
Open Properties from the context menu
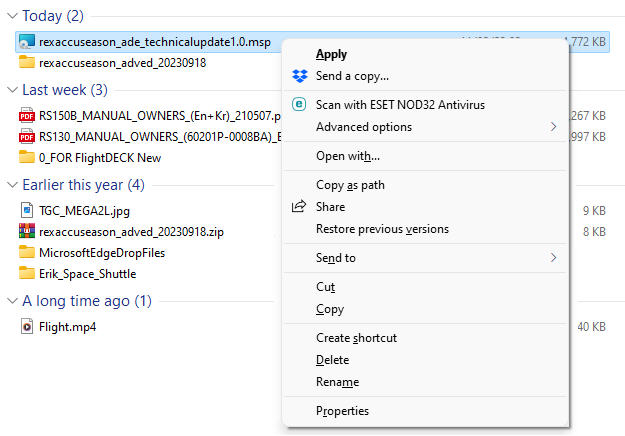(342, 411)
